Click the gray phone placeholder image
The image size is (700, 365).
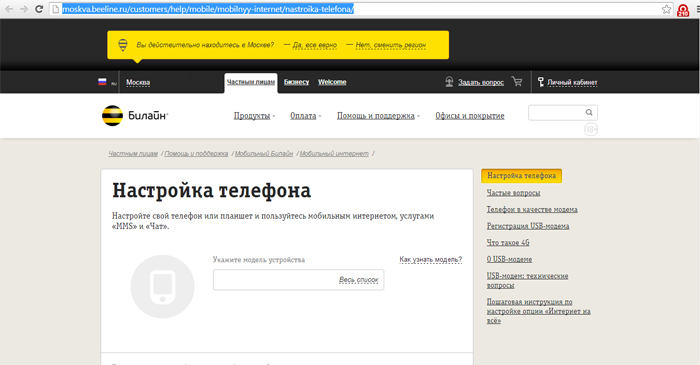pyautogui.click(x=162, y=286)
